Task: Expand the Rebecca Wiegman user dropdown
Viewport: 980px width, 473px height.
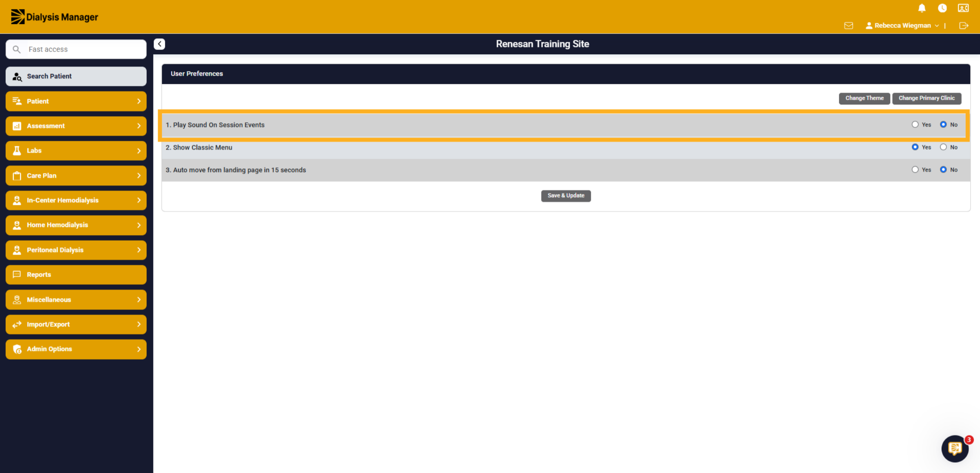Action: pyautogui.click(x=902, y=26)
